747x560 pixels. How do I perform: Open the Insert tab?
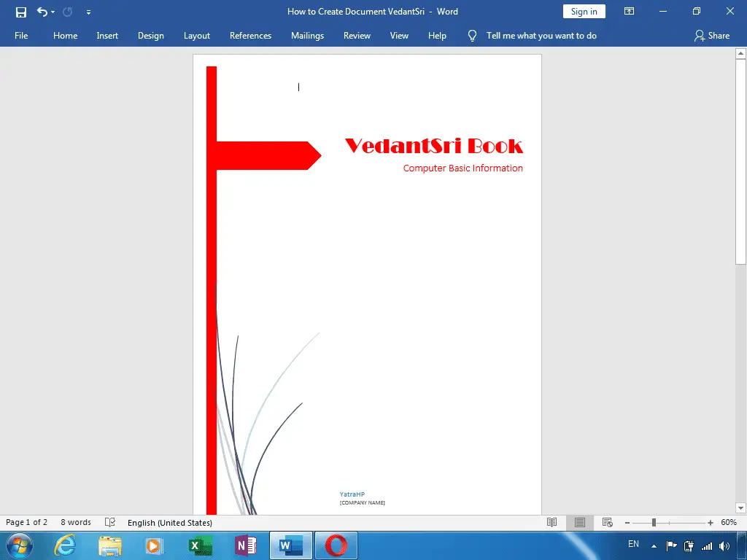107,36
